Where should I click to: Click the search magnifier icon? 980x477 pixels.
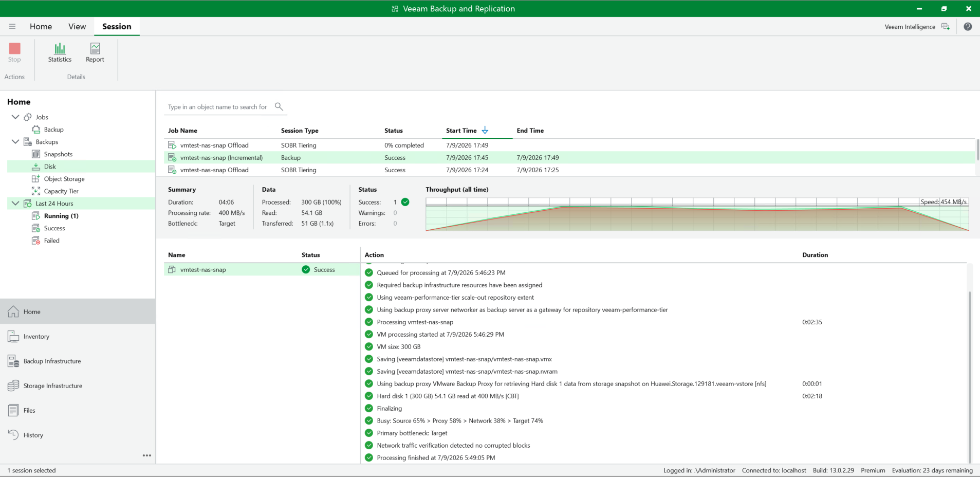tap(279, 106)
